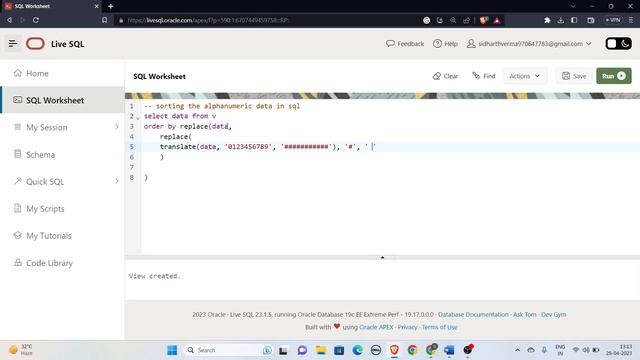Image resolution: width=640 pixels, height=360 pixels.
Task: Click the results pane splitter handle
Action: (382, 258)
